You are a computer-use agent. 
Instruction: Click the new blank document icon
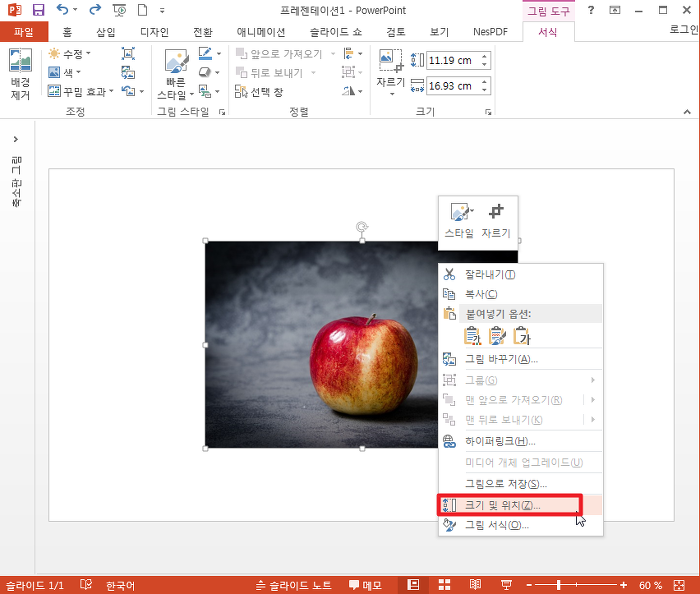click(x=142, y=10)
